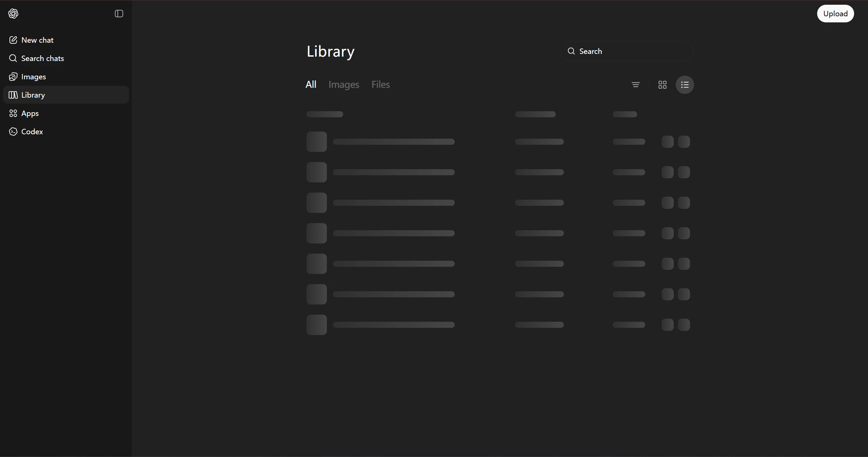
Task: Switch to the All tab
Action: 311,84
